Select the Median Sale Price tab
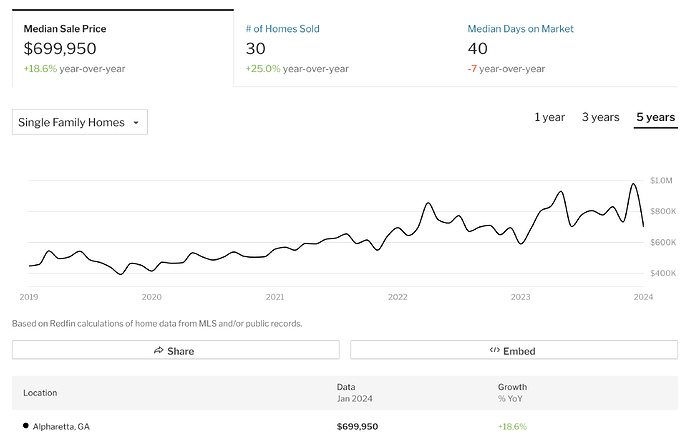The width and height of the screenshot is (690, 441). pyautogui.click(x=123, y=48)
